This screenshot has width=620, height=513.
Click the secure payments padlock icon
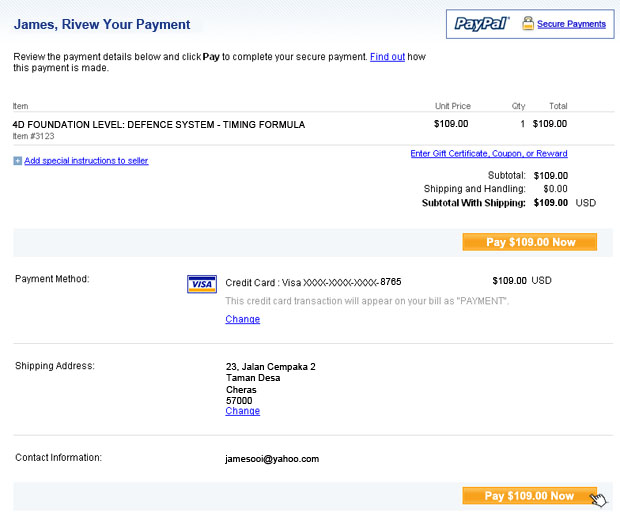point(527,23)
